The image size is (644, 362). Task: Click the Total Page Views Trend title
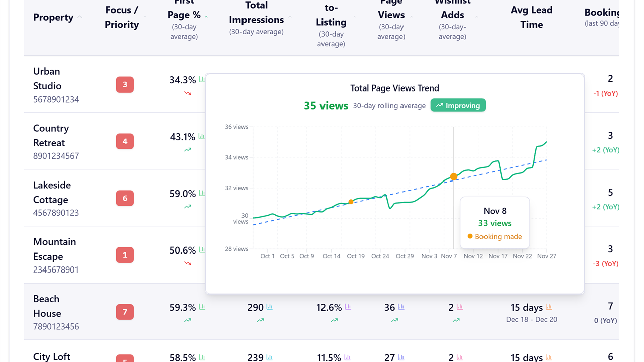(395, 88)
